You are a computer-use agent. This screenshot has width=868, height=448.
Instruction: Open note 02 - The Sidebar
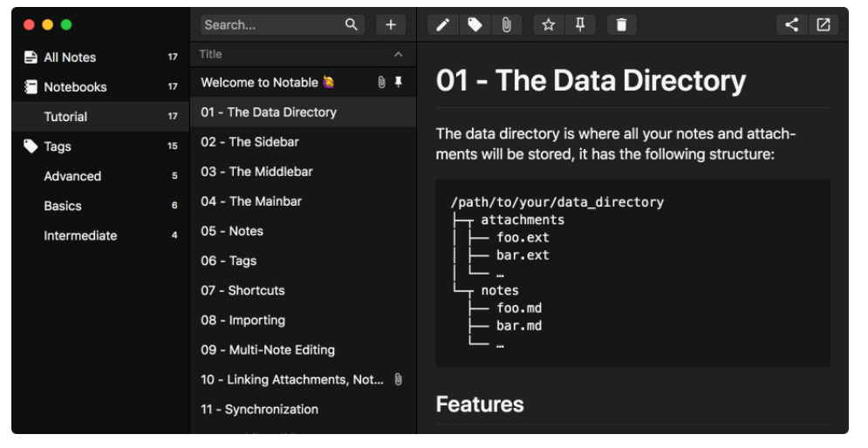coord(303,142)
